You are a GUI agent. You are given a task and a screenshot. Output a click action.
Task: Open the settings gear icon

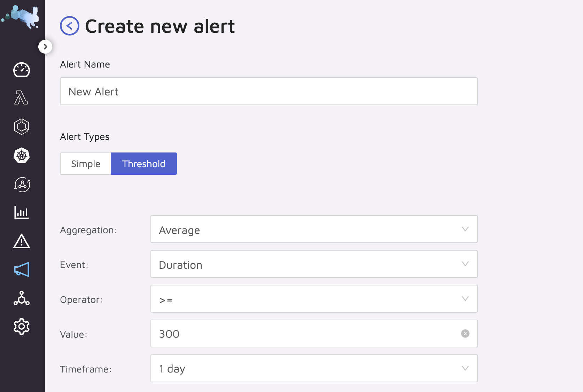tap(22, 327)
